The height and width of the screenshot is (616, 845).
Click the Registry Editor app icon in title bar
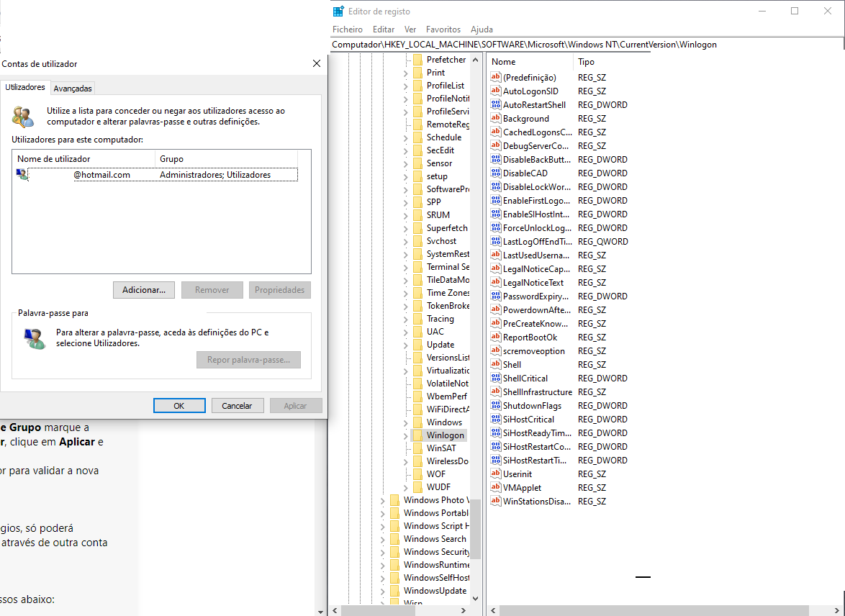338,12
